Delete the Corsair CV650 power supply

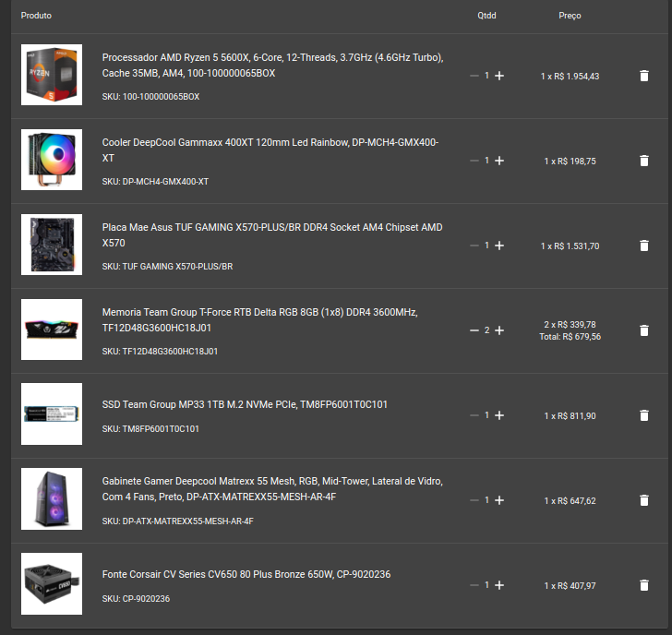(643, 585)
